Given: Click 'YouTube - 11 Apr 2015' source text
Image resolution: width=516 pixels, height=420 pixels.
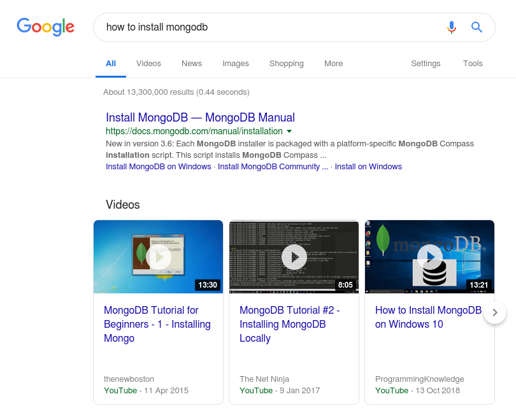Looking at the screenshot, I should pos(146,391).
